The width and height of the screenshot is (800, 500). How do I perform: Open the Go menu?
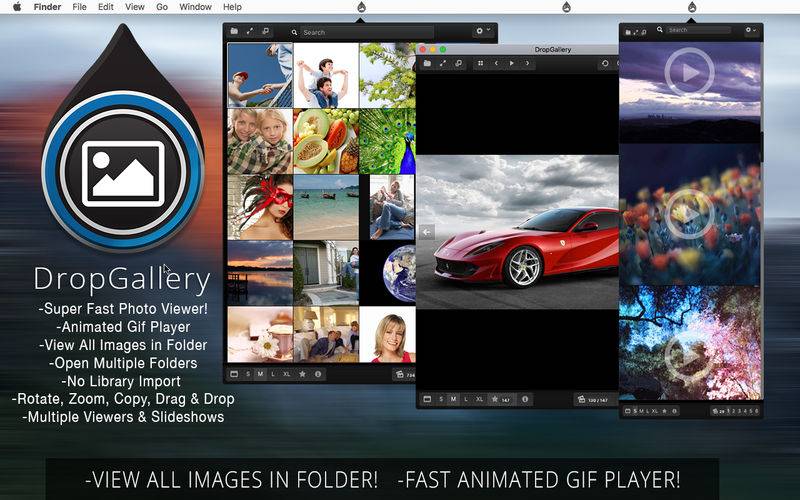[x=162, y=7]
